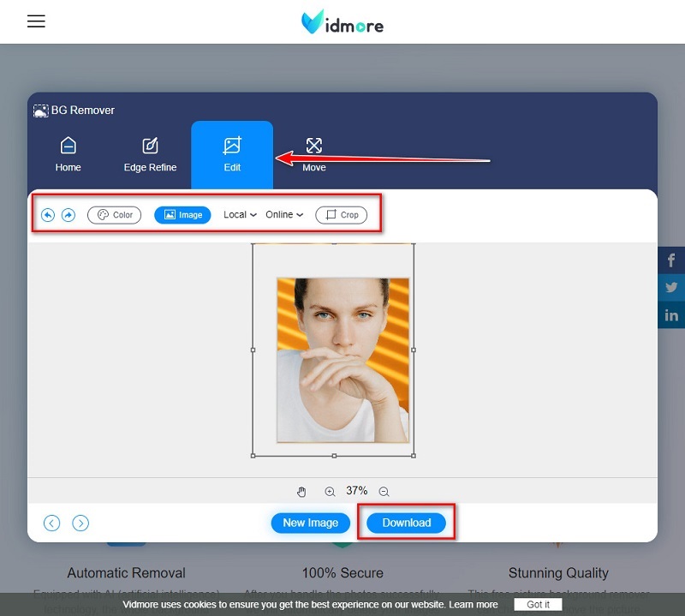Viewport: 685px width, 616px height.
Task: Share on Twitter sidebar icon
Action: coord(671,288)
